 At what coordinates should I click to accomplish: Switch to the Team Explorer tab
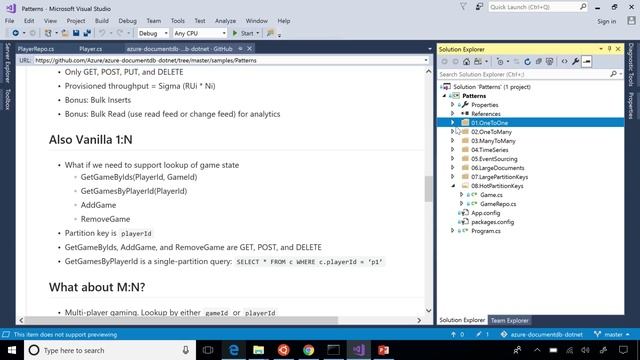(509, 320)
